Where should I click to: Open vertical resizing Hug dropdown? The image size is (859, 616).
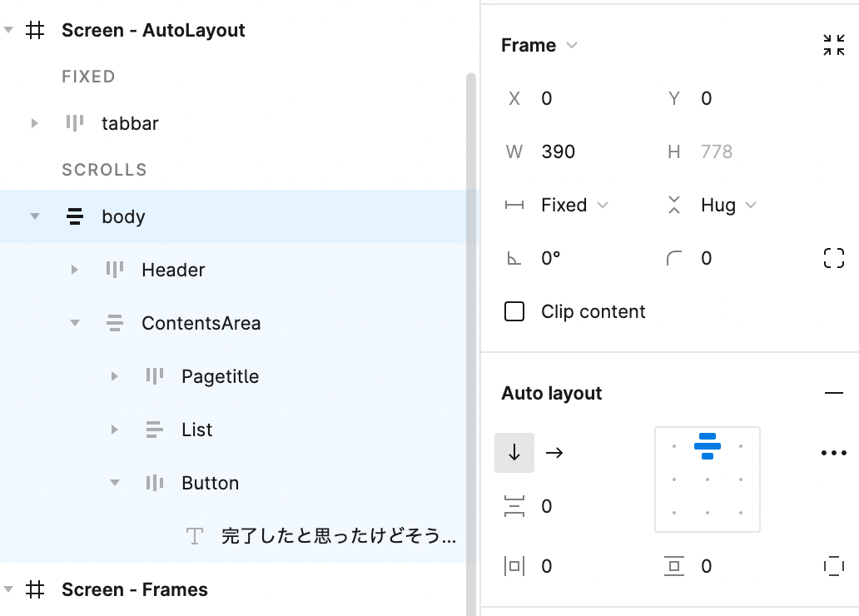pyautogui.click(x=727, y=205)
